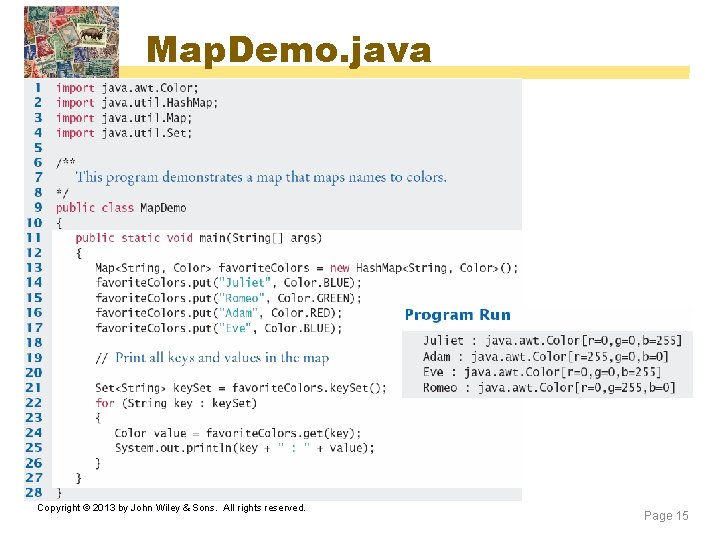Click the put("Juliet", Color.BLUE) statement

(228, 282)
